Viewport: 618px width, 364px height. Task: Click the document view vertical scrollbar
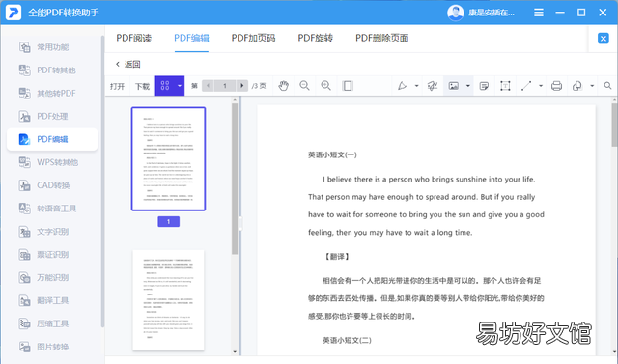pos(614,125)
